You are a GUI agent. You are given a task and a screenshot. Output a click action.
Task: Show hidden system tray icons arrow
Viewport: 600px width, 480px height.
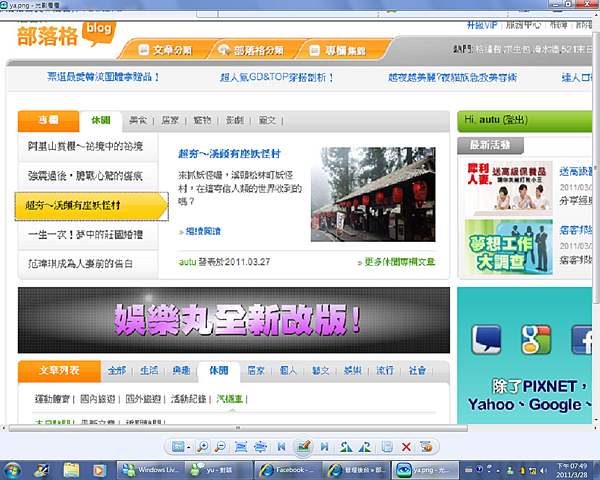click(x=498, y=470)
